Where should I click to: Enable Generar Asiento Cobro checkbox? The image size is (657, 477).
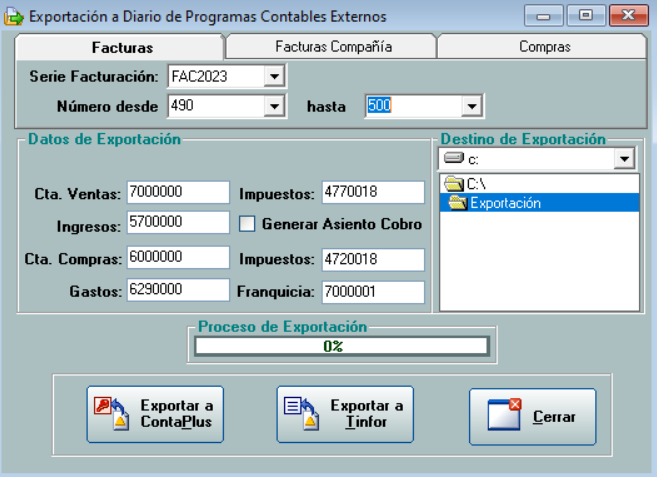[x=247, y=225]
